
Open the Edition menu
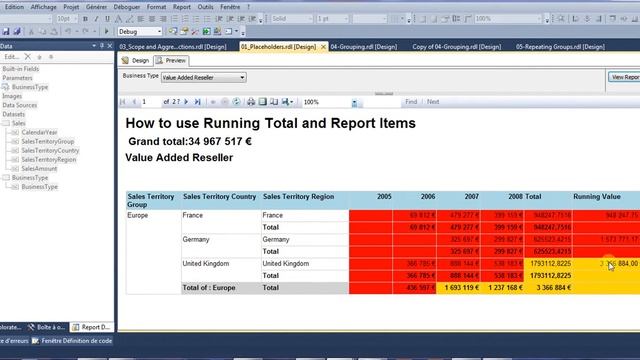coord(14,7)
